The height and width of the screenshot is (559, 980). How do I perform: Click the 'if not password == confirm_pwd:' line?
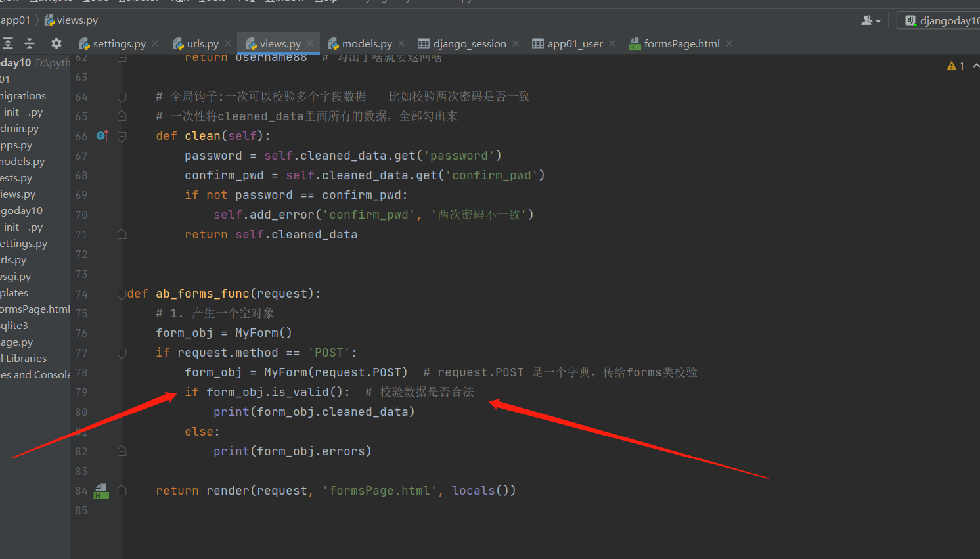tap(296, 195)
